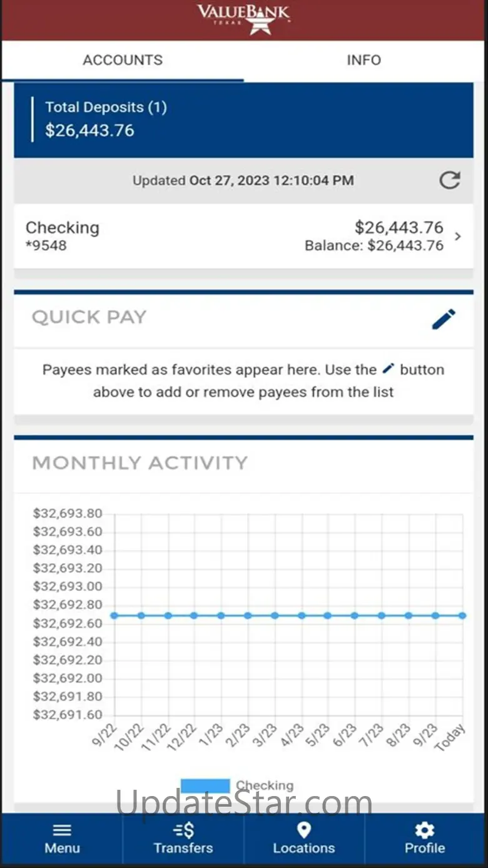Viewport: 488px width, 868px height.
Task: Open the Checking *9548 account row
Action: (188, 236)
